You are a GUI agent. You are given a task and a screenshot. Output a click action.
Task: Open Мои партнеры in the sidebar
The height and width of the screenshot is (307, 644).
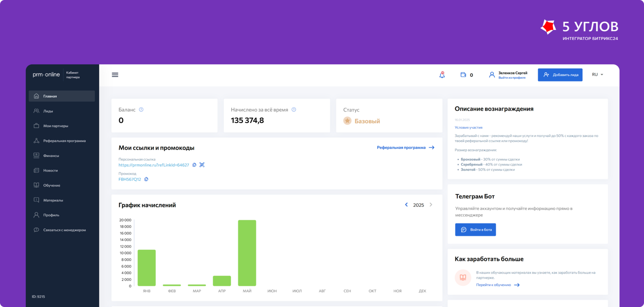[x=62, y=126]
